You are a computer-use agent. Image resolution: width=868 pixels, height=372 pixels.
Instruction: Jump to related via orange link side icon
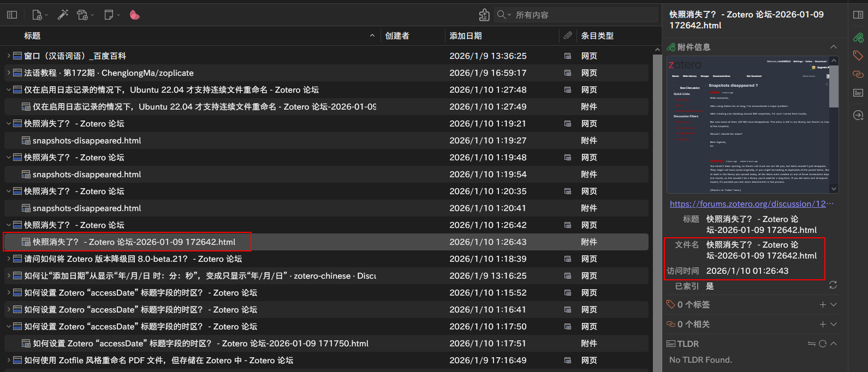tap(858, 74)
